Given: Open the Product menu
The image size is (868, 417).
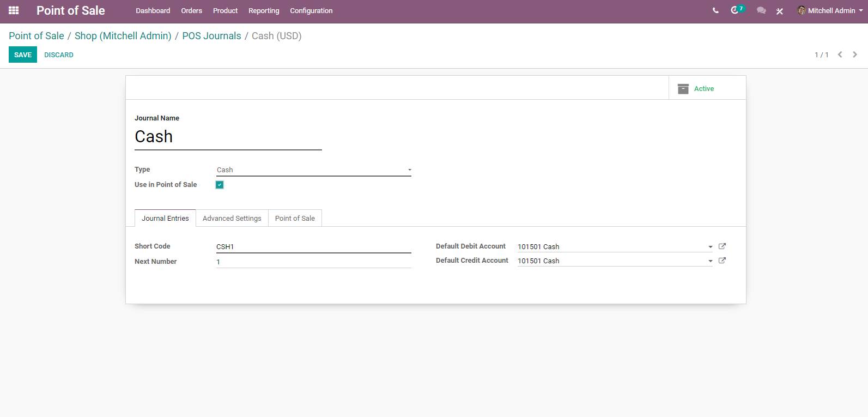Looking at the screenshot, I should (x=225, y=11).
